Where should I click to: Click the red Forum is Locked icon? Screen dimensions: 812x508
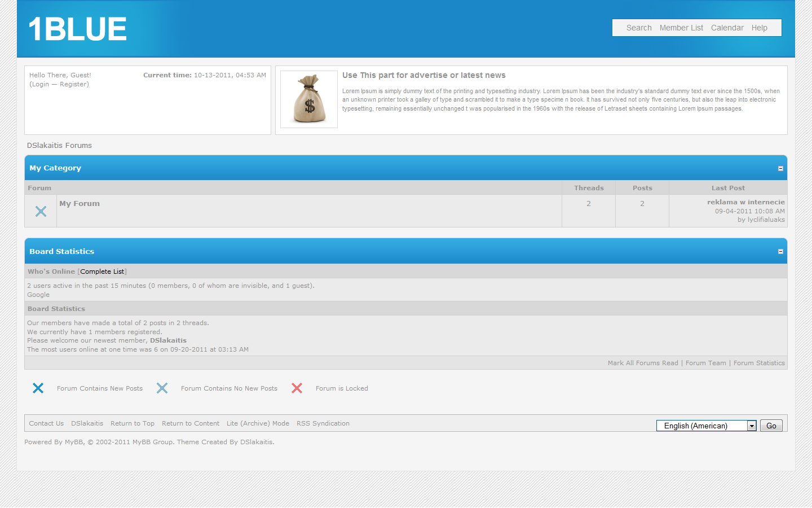[297, 388]
